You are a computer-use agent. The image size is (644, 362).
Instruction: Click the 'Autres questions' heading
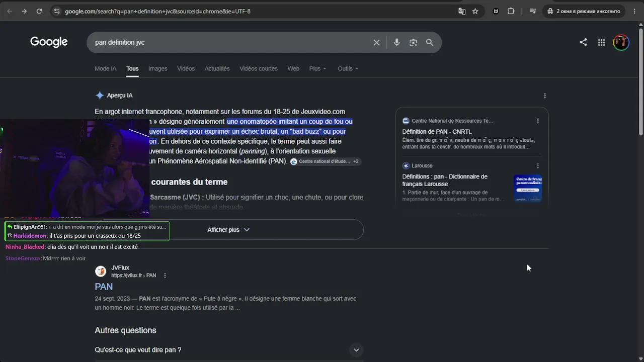click(x=125, y=330)
